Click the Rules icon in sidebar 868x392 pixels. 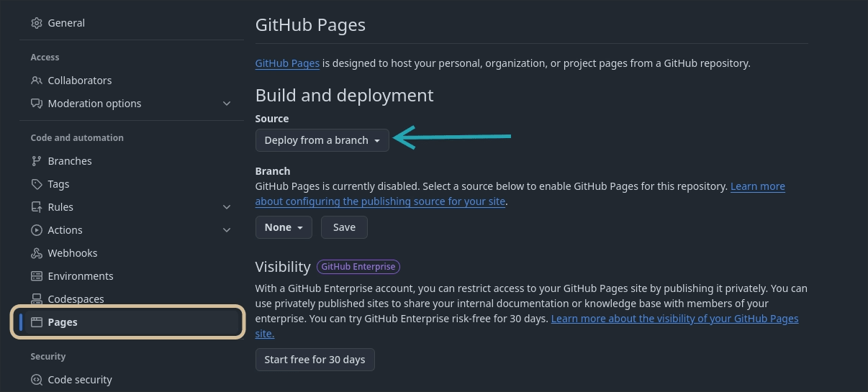coord(37,207)
